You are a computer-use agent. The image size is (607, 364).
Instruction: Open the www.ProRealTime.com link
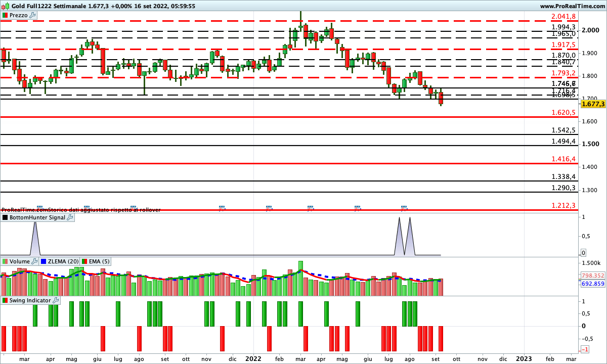(572, 6)
